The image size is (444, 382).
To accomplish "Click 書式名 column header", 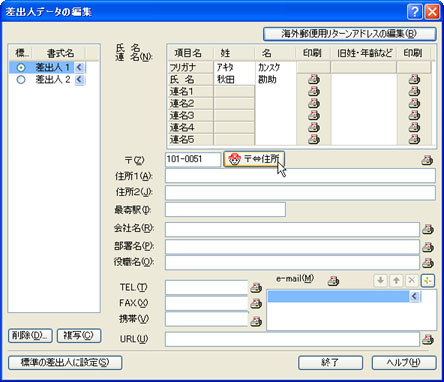I will (x=60, y=53).
